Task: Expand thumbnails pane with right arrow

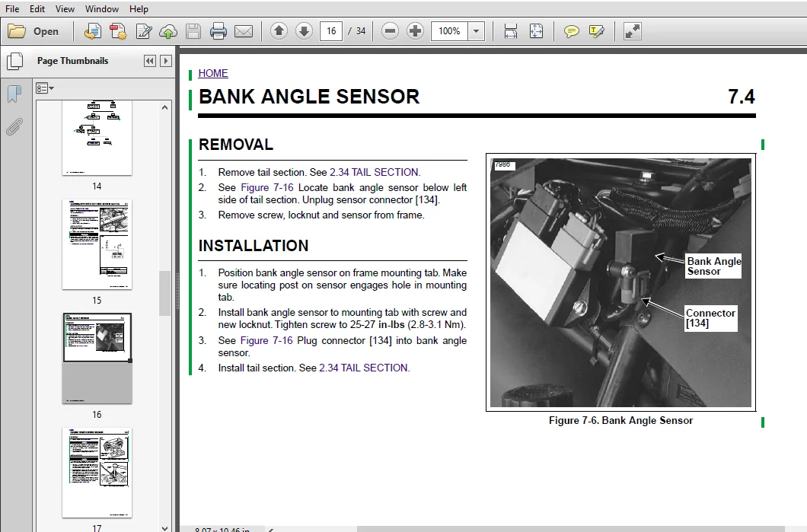Action: pyautogui.click(x=166, y=61)
